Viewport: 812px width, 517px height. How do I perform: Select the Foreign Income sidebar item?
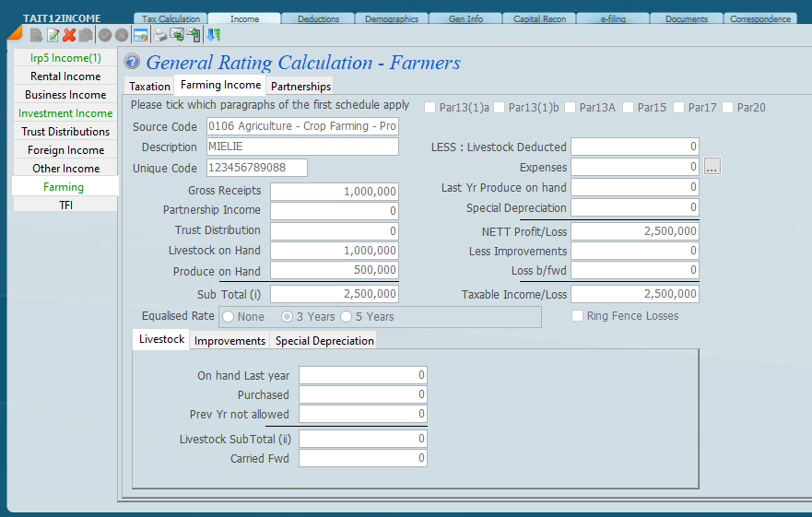click(x=65, y=150)
